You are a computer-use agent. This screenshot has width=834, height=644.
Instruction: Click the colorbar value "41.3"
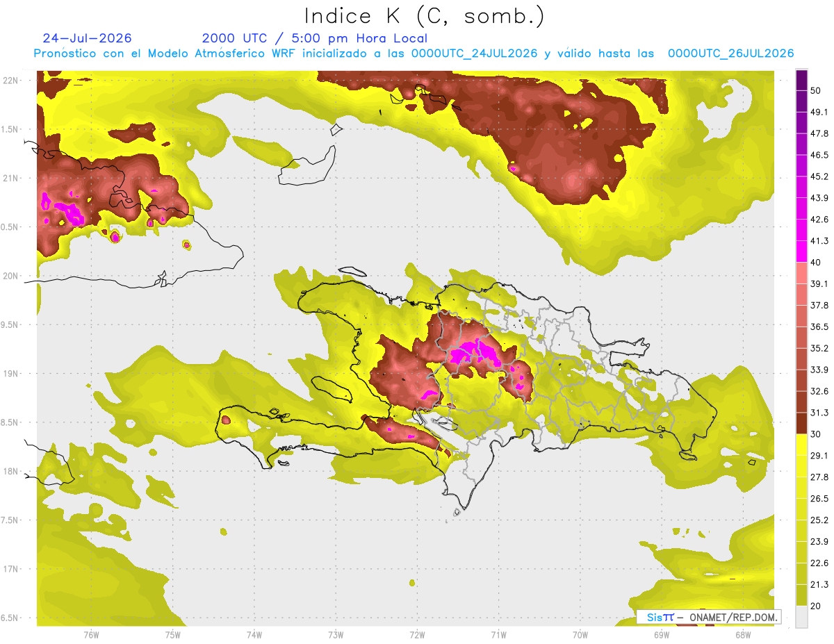[x=819, y=241]
